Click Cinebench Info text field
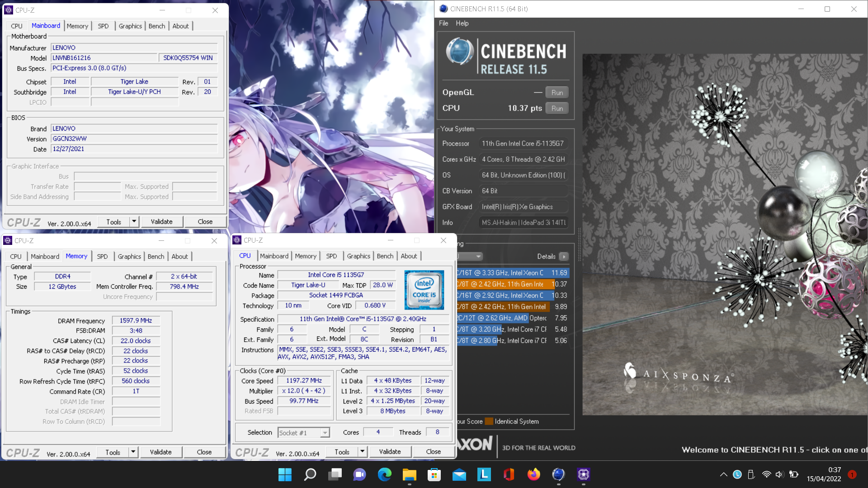Viewport: 868px width, 488px height. pyautogui.click(x=524, y=222)
